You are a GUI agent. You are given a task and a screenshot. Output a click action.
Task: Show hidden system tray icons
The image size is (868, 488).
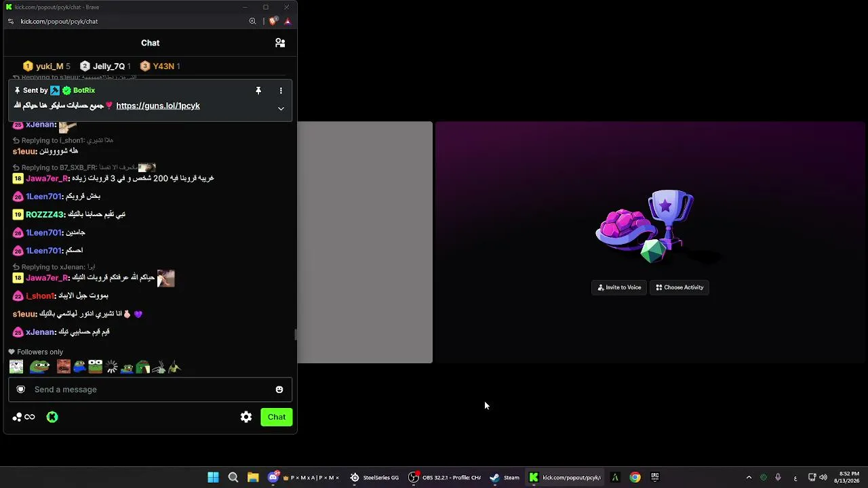[749, 477]
